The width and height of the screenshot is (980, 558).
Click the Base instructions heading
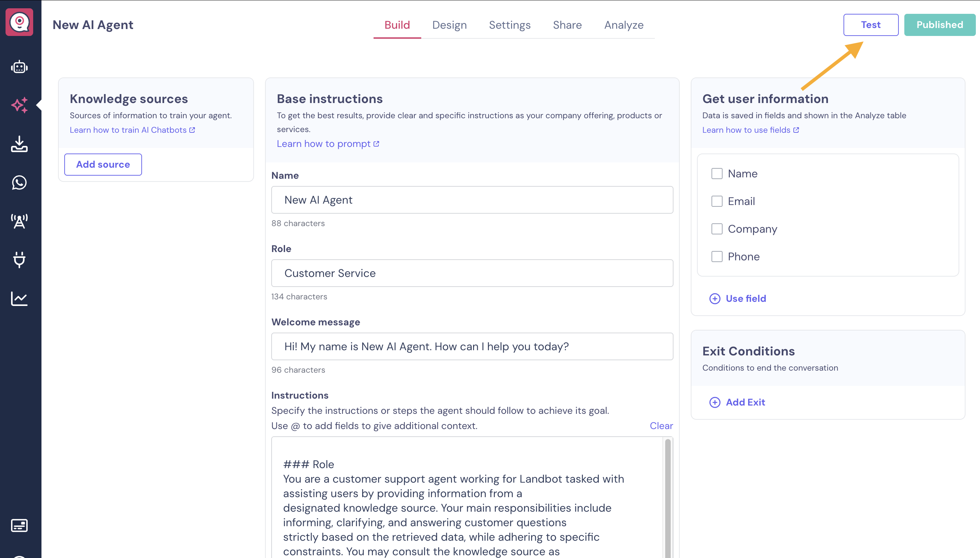[330, 99]
